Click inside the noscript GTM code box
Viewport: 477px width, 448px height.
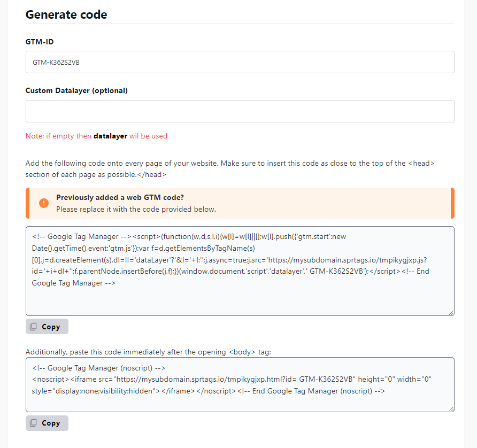[x=240, y=384]
